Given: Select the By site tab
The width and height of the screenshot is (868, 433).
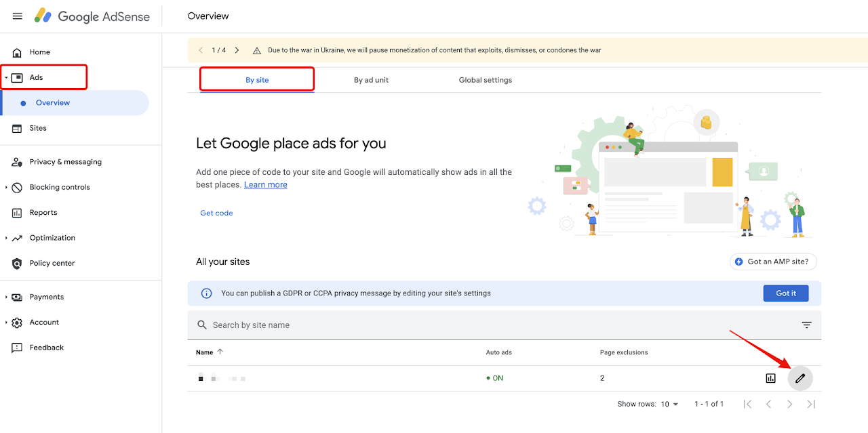Looking at the screenshot, I should point(257,80).
